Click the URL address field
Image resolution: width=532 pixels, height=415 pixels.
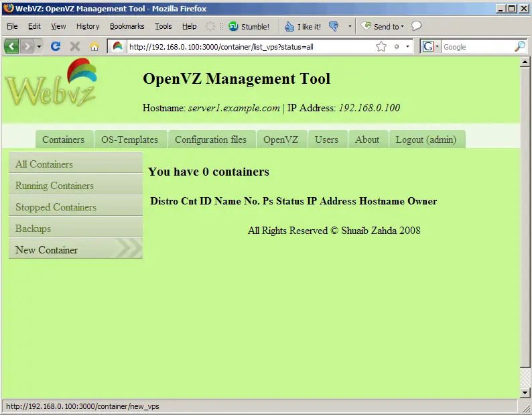click(251, 47)
